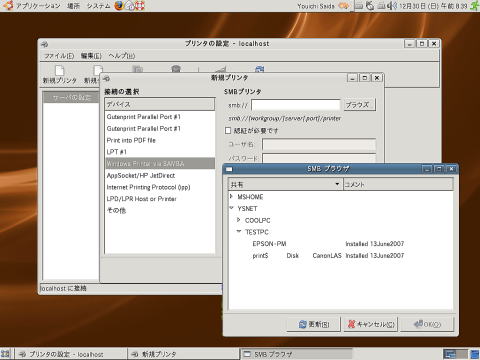Open the Applications (アプリケーション) menu

pos(38,6)
